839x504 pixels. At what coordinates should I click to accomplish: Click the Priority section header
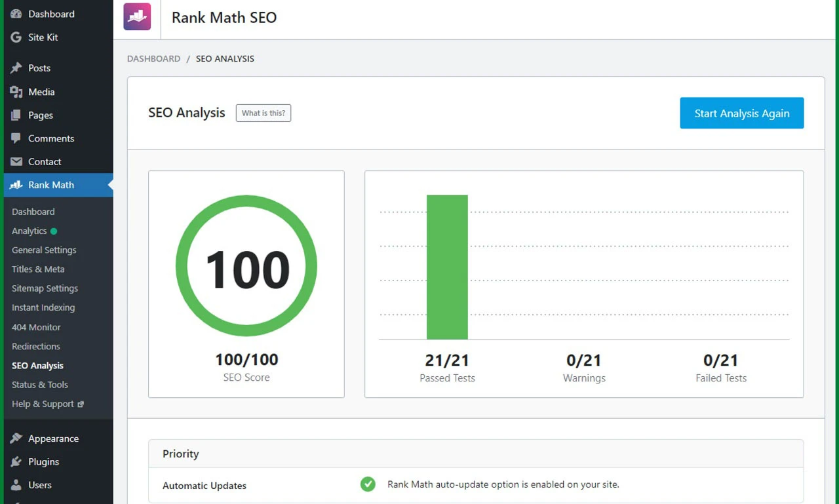coord(476,454)
